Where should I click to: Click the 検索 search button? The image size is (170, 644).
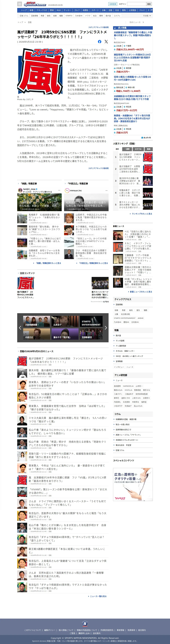click(x=149, y=4)
